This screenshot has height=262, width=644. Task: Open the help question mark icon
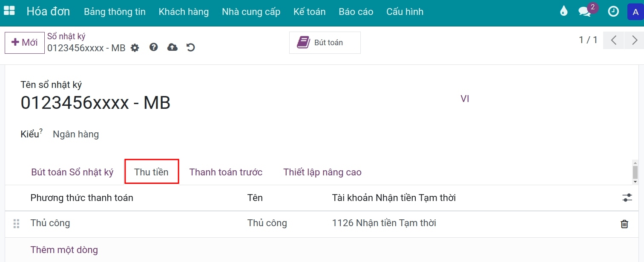(x=153, y=48)
